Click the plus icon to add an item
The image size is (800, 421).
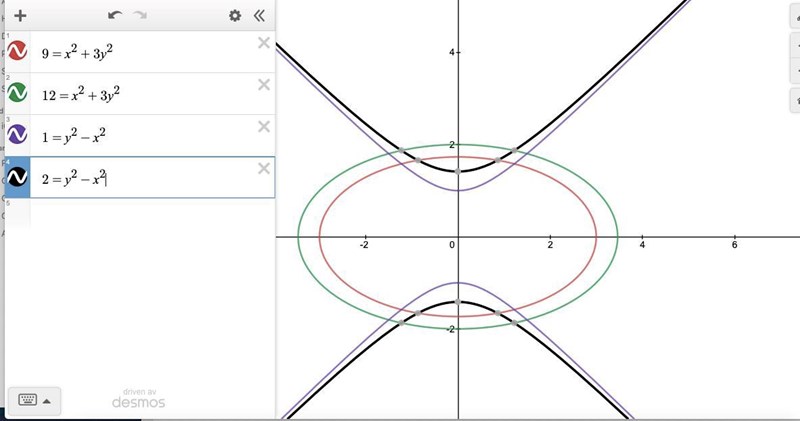[21, 16]
